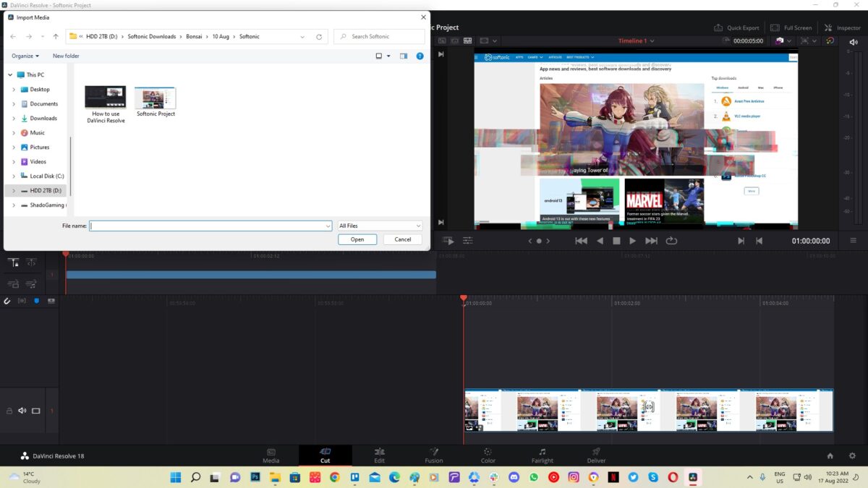Click the blue clip bar in upper timeline
The height and width of the screenshot is (488, 868).
click(250, 275)
